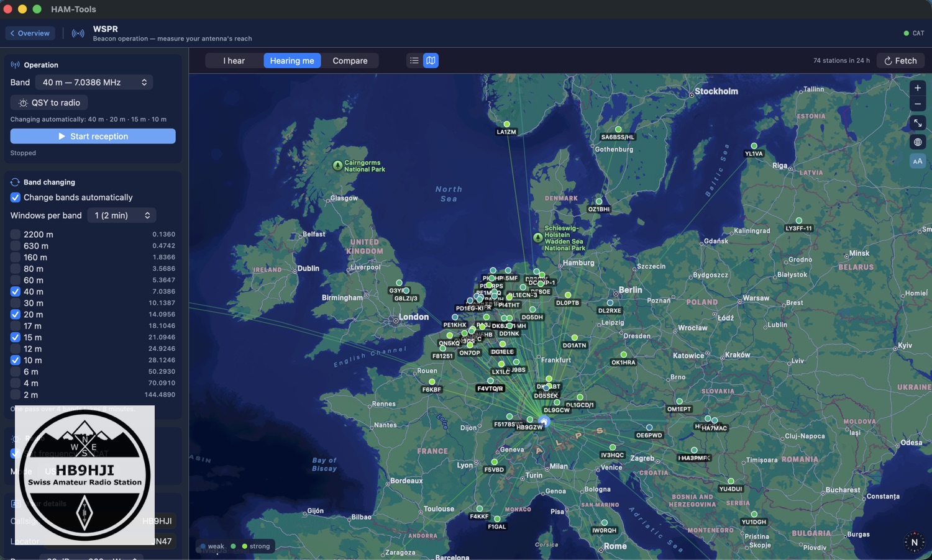
Task: Click the globe map style button
Action: (918, 142)
